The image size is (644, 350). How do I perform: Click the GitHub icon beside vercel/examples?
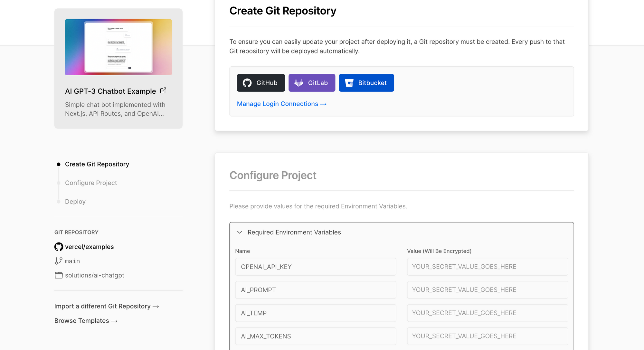tap(58, 247)
